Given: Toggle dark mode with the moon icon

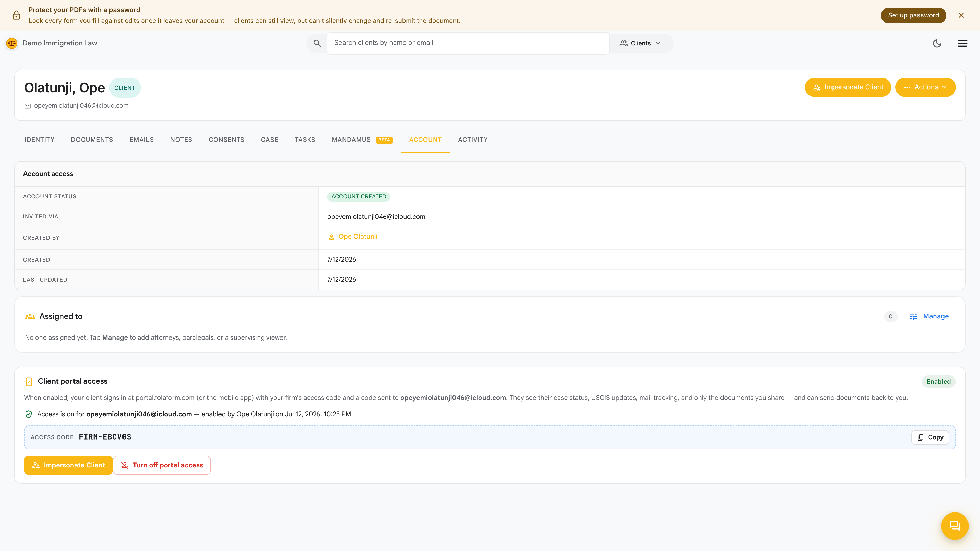Looking at the screenshot, I should coord(937,43).
